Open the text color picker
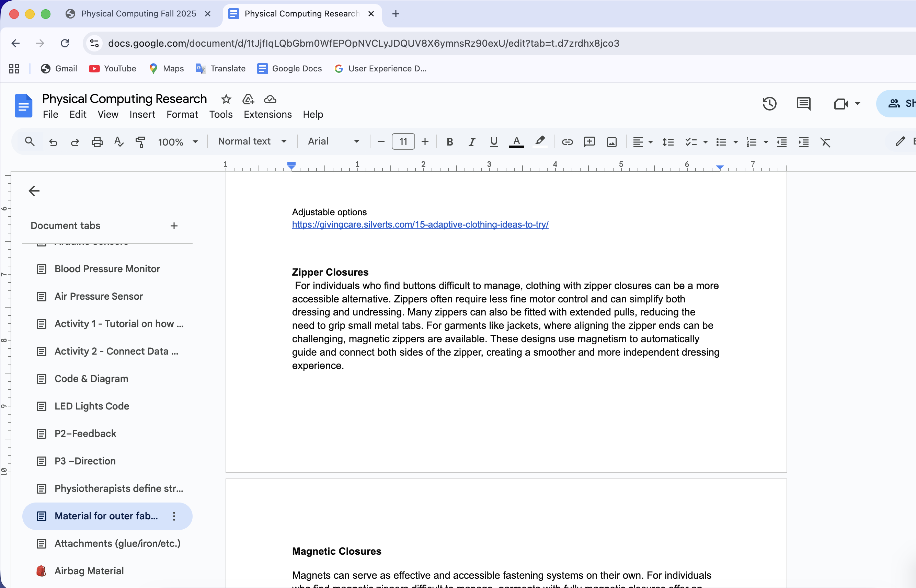The height and width of the screenshot is (588, 916). point(516,142)
